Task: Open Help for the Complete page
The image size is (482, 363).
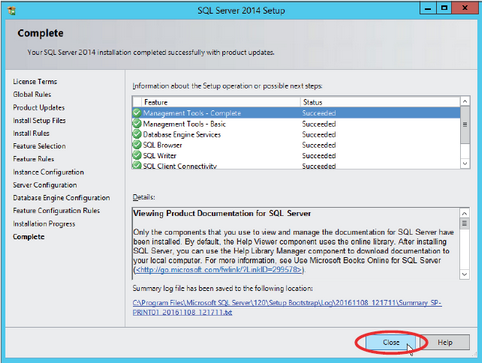Action: 445,342
